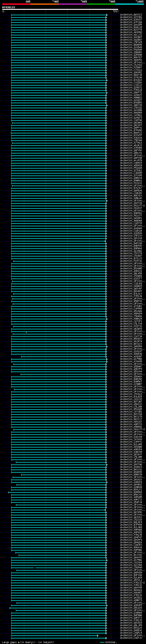Click the purple ~60% identity legend segment
This screenshot has width=146, height=644.
[x=73, y=4]
